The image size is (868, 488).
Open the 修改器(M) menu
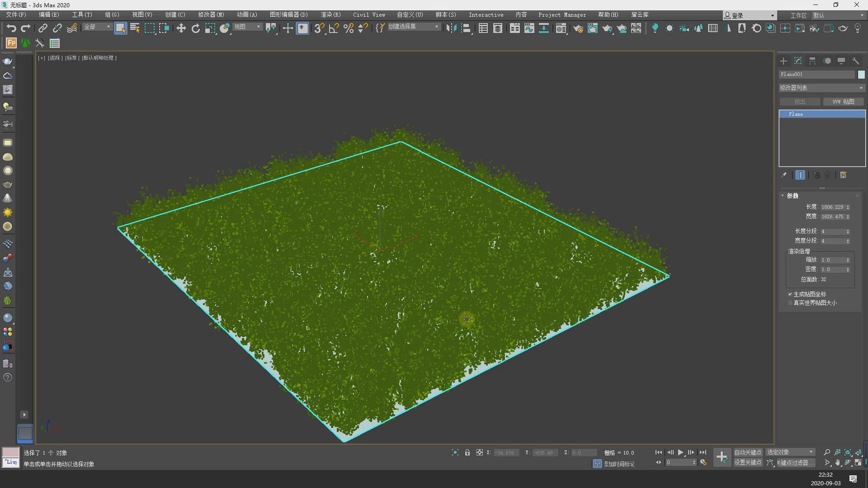click(x=211, y=15)
